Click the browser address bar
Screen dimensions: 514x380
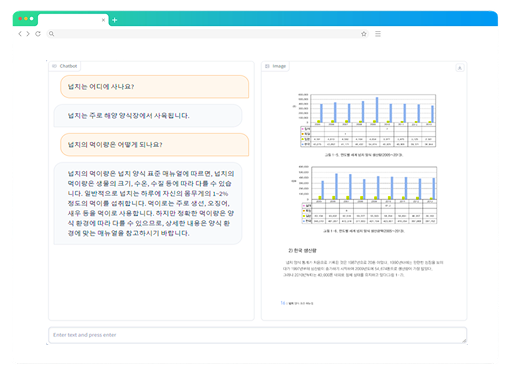[207, 34]
